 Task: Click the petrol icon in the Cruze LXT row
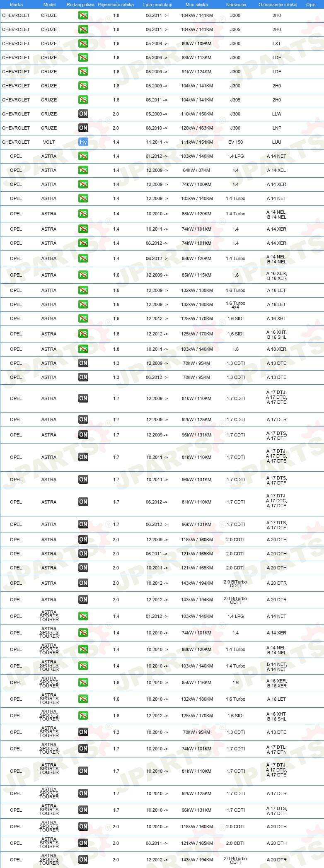point(83,43)
